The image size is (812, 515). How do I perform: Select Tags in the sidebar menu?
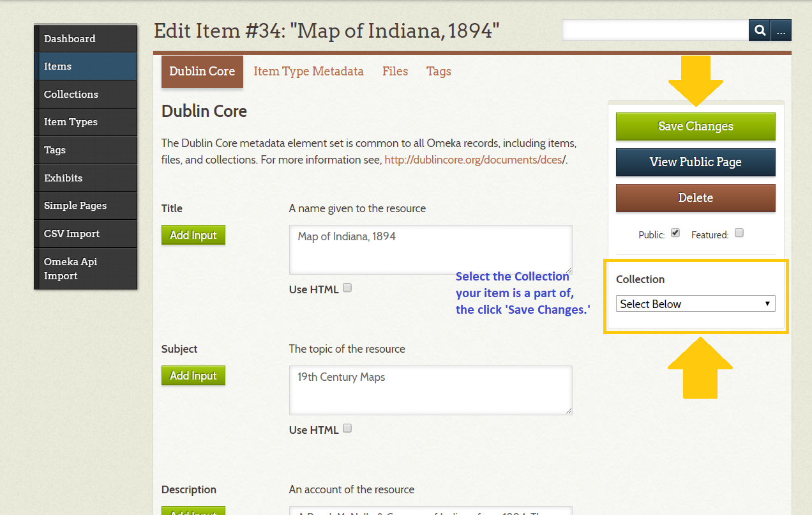click(86, 150)
